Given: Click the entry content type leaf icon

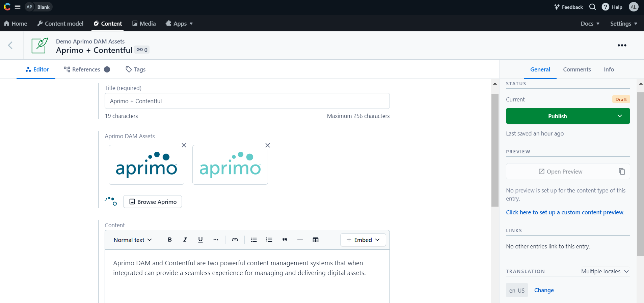Looking at the screenshot, I should [x=39, y=46].
